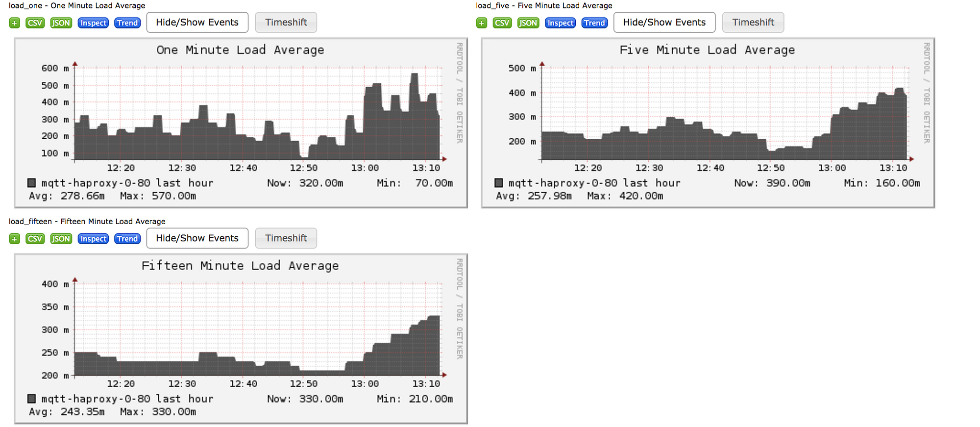Toggle Hide/Show Events on load_fifteen graph
The image size is (980, 427).
click(x=197, y=238)
